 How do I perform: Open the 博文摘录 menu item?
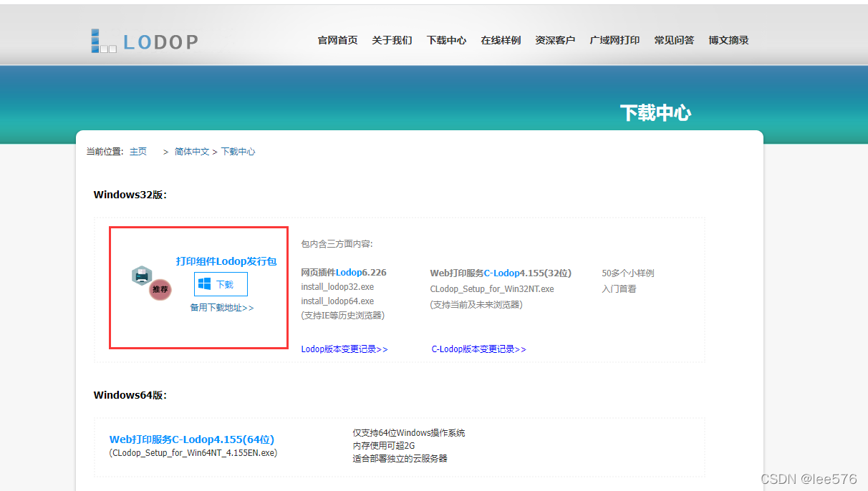[728, 40]
